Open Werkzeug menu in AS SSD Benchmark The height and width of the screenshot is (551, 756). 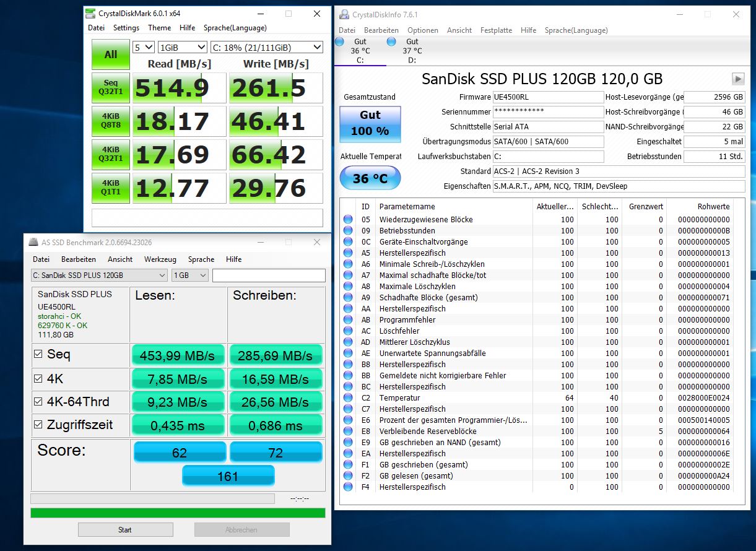tap(160, 259)
